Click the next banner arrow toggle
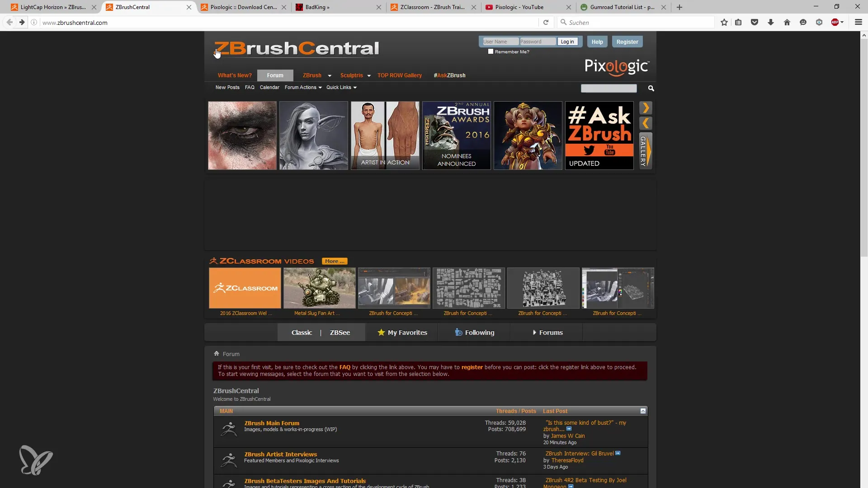This screenshot has width=868, height=488. (x=646, y=108)
